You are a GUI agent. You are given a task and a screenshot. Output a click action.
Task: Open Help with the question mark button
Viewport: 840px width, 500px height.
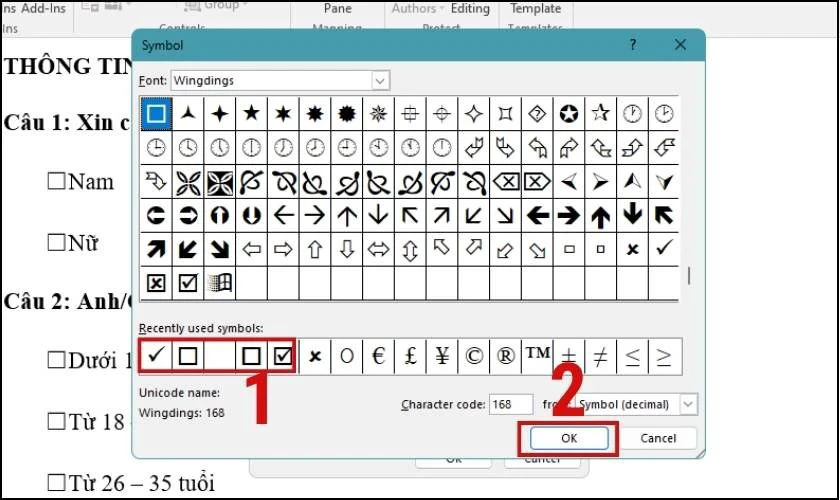pyautogui.click(x=633, y=46)
